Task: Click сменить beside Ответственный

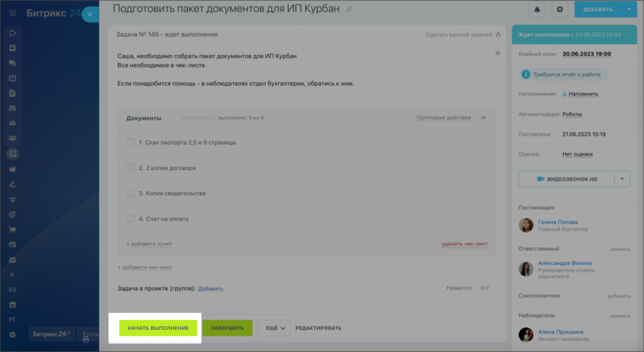Action: point(620,249)
